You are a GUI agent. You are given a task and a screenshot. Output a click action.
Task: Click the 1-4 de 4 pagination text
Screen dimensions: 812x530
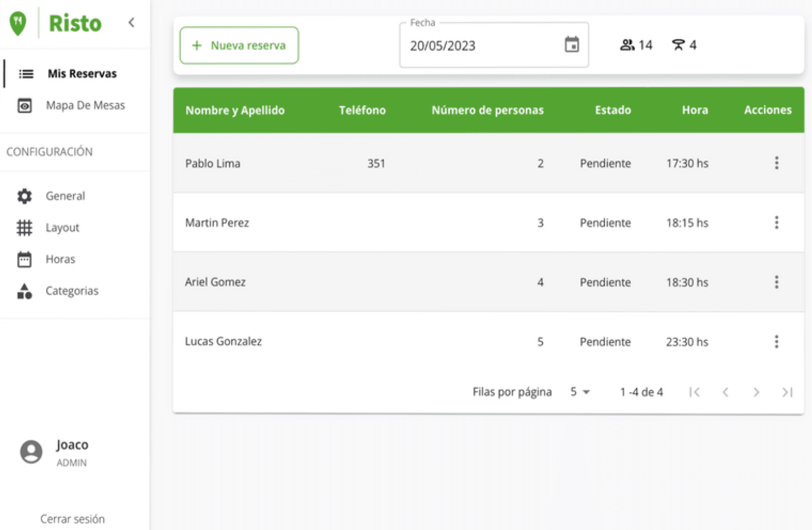point(641,392)
